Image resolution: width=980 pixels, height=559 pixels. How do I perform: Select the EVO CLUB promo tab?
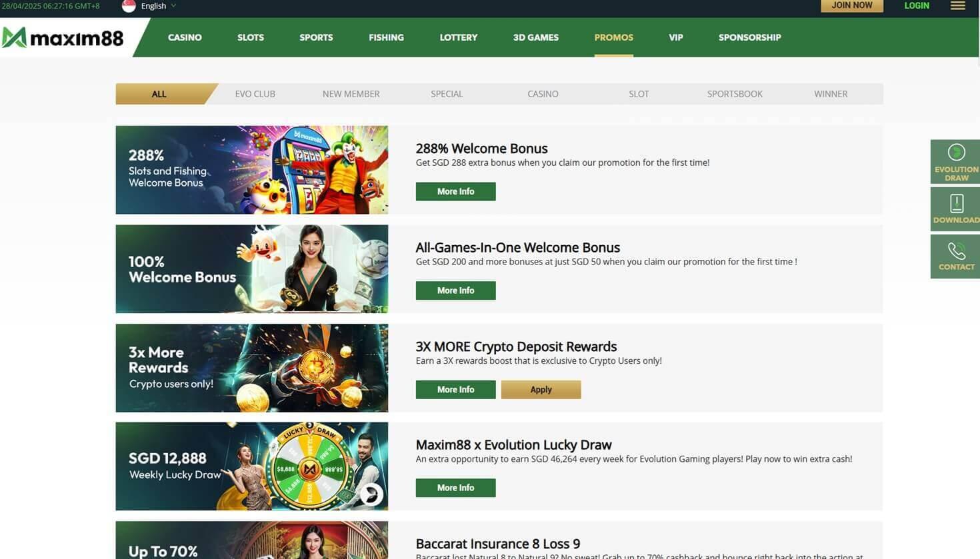[x=255, y=94]
